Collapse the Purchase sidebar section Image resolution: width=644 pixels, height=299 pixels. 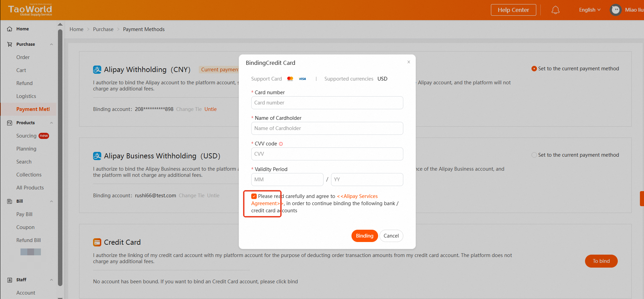pyautogui.click(x=51, y=44)
